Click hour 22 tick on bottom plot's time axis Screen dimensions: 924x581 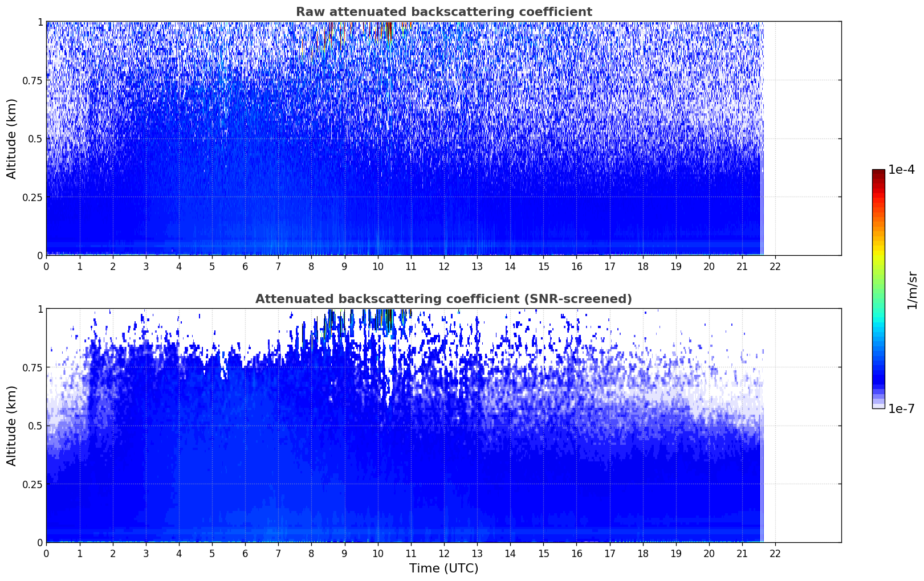point(775,553)
